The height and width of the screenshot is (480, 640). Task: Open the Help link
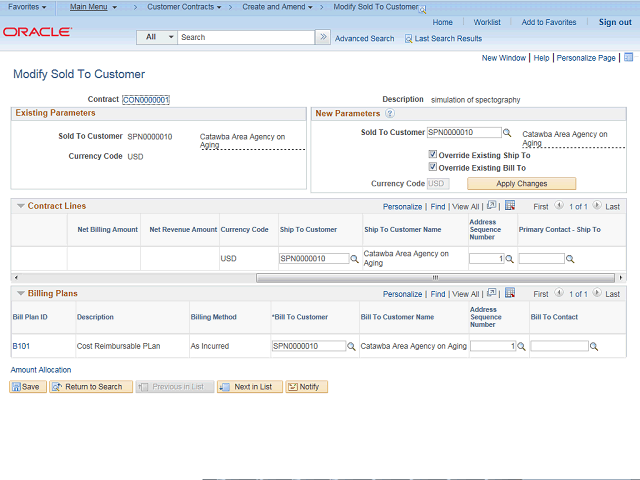[541, 58]
